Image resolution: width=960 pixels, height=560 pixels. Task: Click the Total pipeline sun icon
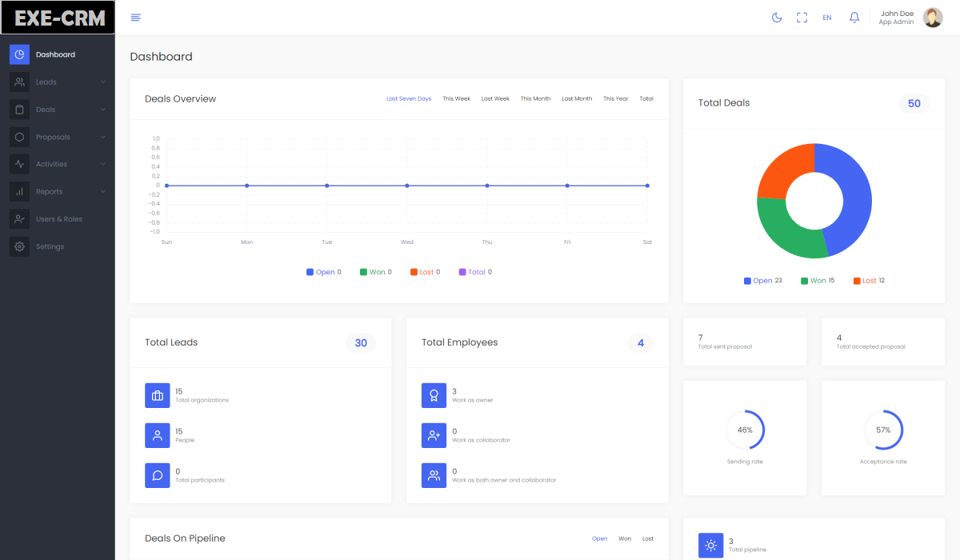(710, 546)
